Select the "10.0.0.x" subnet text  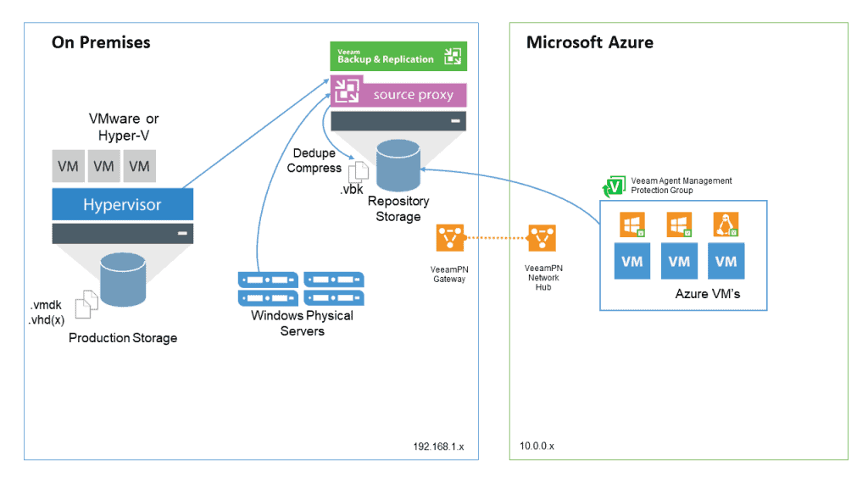537,446
